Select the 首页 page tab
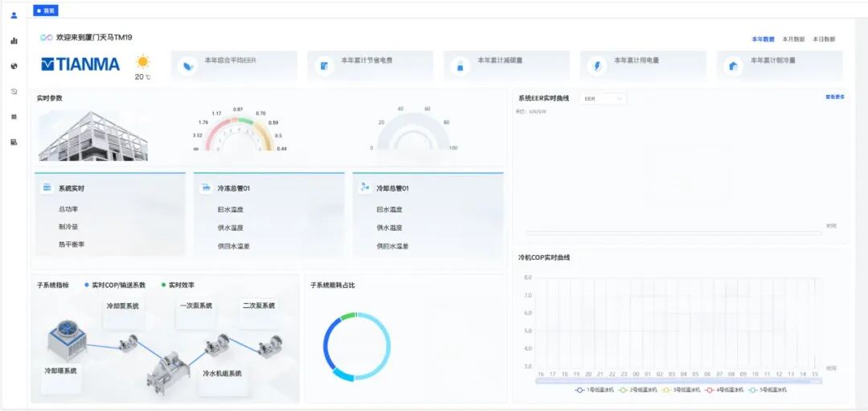The width and height of the screenshot is (868, 411). click(x=46, y=10)
